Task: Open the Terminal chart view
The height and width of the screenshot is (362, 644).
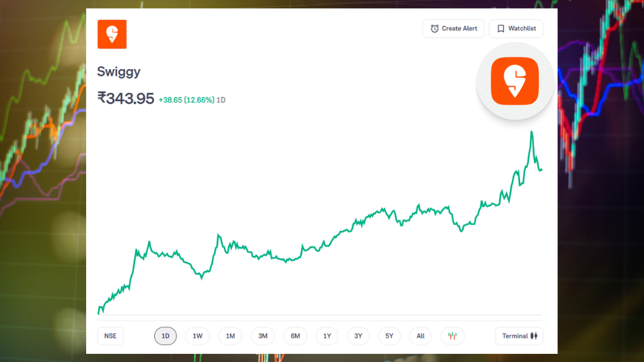Action: 519,336
